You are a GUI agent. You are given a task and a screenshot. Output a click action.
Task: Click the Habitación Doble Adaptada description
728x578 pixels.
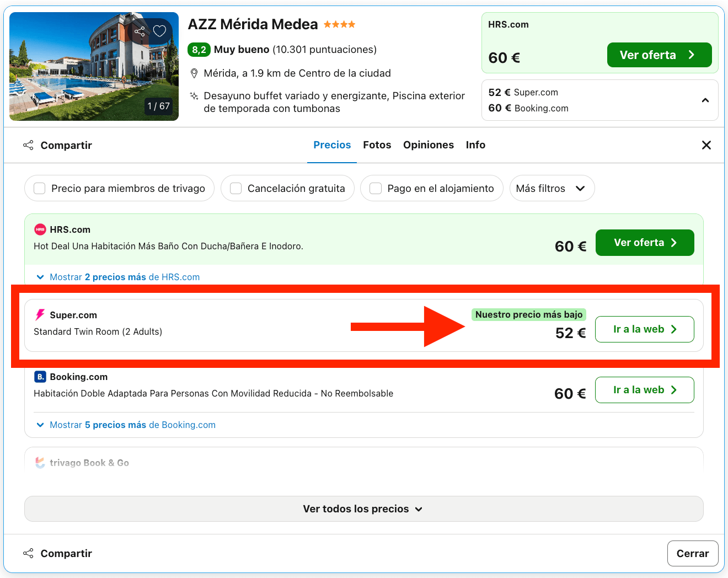pyautogui.click(x=213, y=393)
